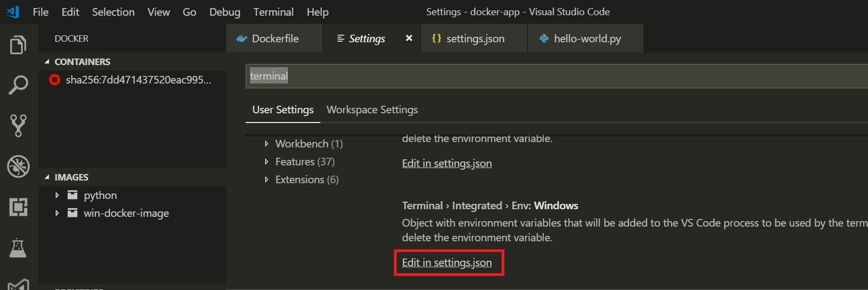Click Edit in settings.json under Env: Windows
Image resolution: width=868 pixels, height=290 pixels.
click(447, 262)
